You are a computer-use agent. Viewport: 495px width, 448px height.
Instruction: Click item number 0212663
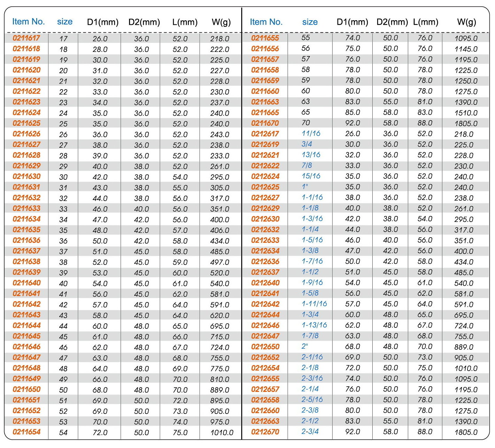pyautogui.click(x=265, y=421)
